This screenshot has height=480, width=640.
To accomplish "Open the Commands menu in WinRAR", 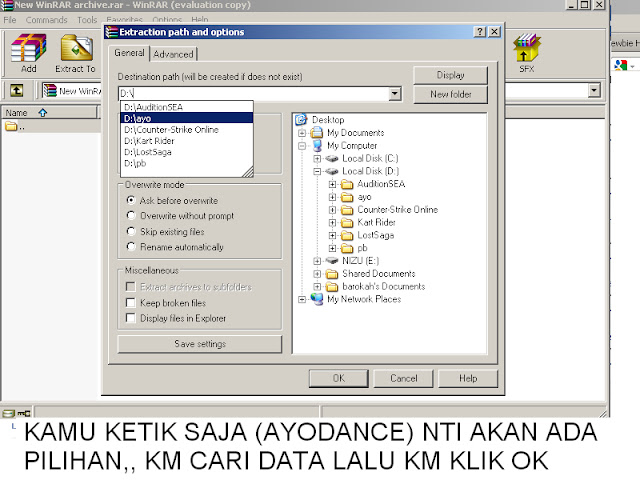I will [47, 20].
